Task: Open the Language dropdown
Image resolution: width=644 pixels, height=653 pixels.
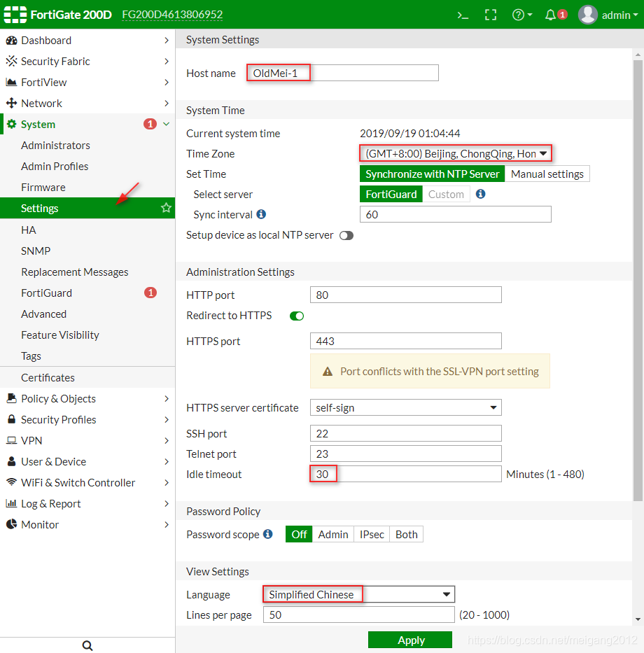Action: click(x=358, y=594)
